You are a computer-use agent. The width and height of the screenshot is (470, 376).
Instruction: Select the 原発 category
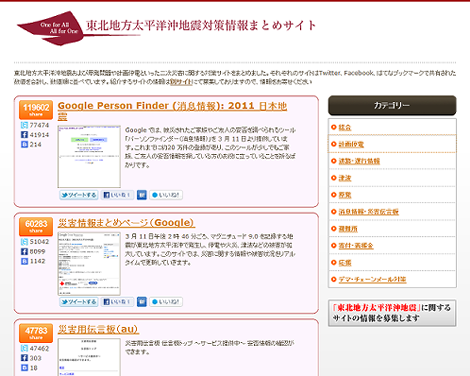[x=345, y=195]
